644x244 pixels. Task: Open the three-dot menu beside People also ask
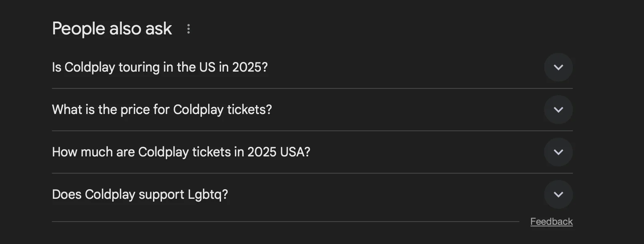[x=189, y=28]
